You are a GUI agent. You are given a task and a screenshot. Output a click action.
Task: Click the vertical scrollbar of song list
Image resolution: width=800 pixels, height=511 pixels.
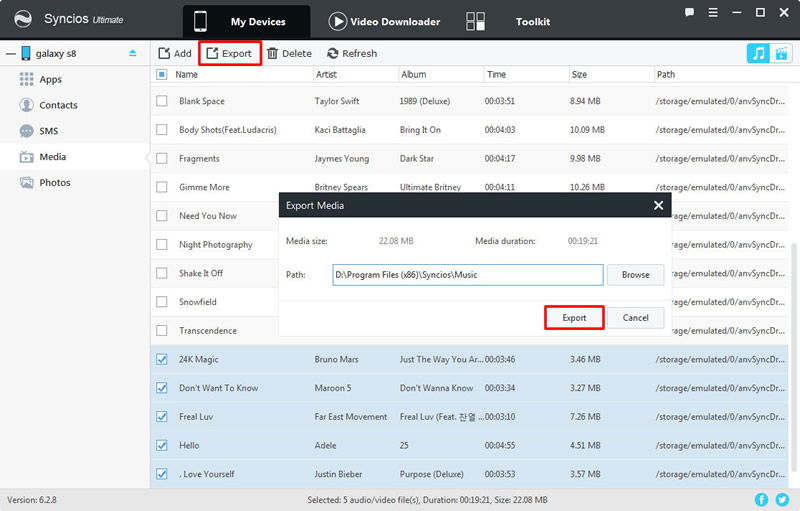pyautogui.click(x=794, y=357)
